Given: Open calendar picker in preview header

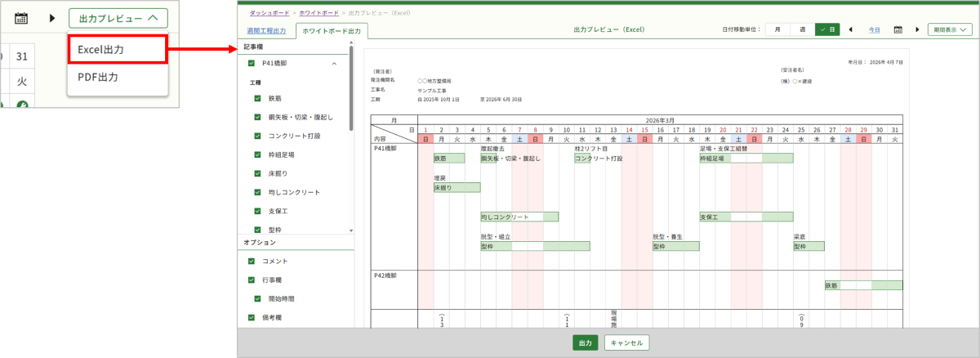Looking at the screenshot, I should tap(898, 29).
